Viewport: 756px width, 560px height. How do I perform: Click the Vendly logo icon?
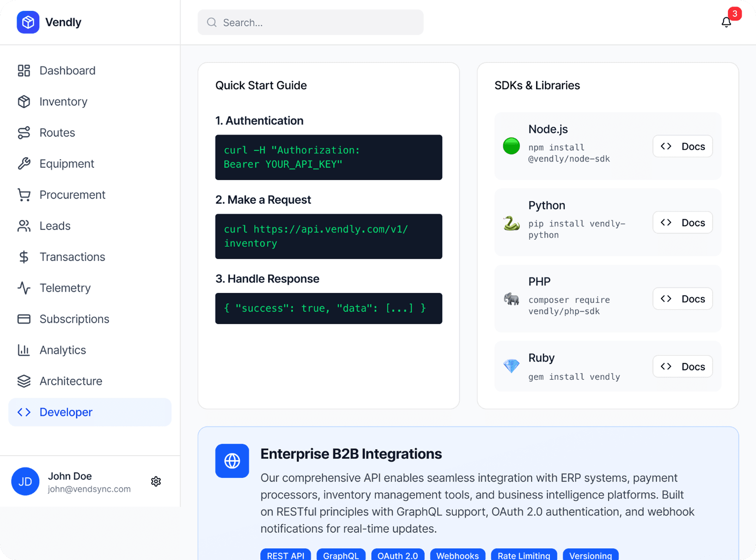[28, 22]
